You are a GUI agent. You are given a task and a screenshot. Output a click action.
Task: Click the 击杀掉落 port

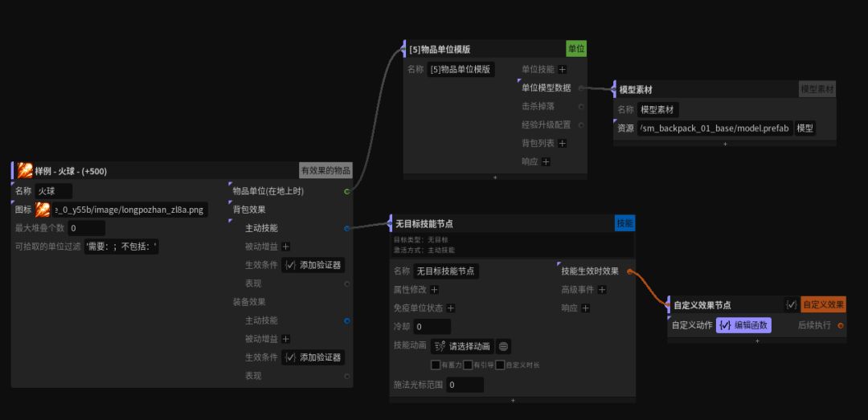[x=581, y=106]
